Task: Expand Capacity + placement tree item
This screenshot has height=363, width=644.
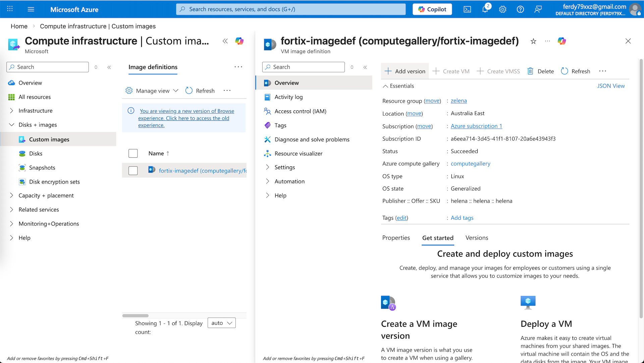Action: [12, 196]
